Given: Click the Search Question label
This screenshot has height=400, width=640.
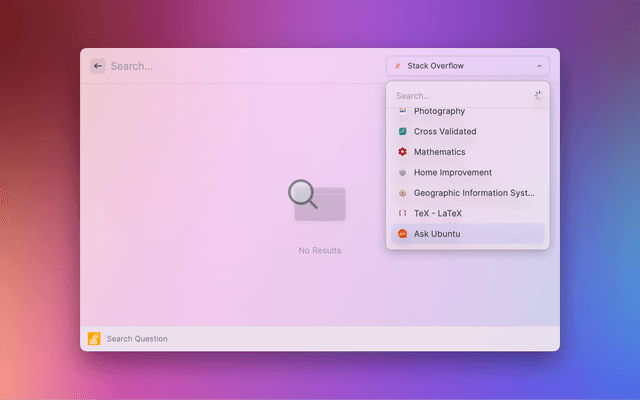Looking at the screenshot, I should 137,339.
